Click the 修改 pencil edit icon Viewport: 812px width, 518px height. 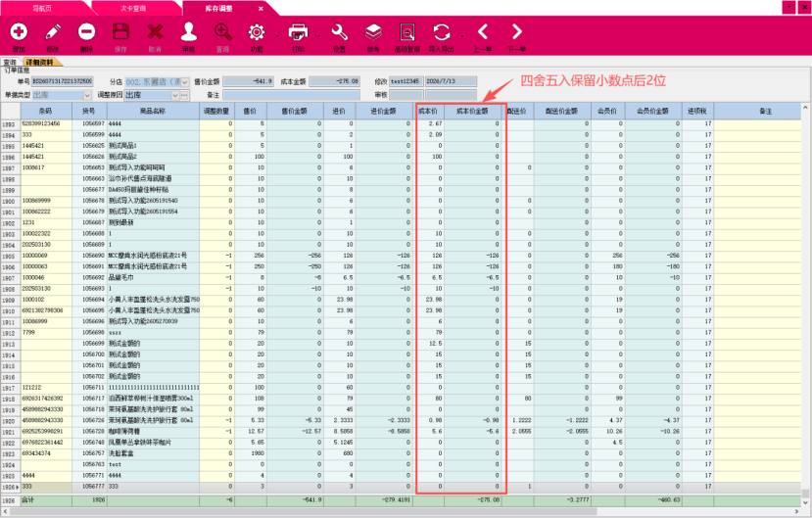[53, 32]
